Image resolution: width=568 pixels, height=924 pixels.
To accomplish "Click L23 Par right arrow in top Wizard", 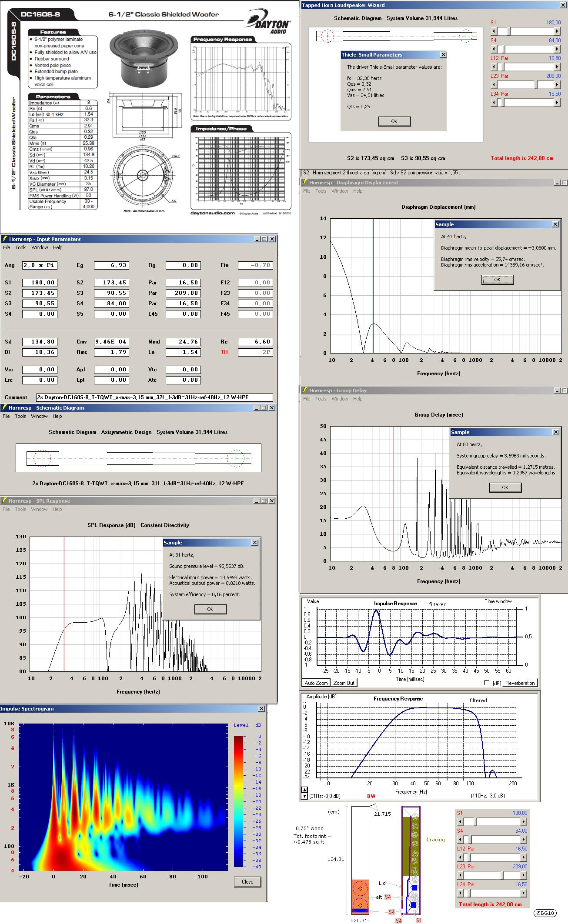I will pyautogui.click(x=557, y=85).
